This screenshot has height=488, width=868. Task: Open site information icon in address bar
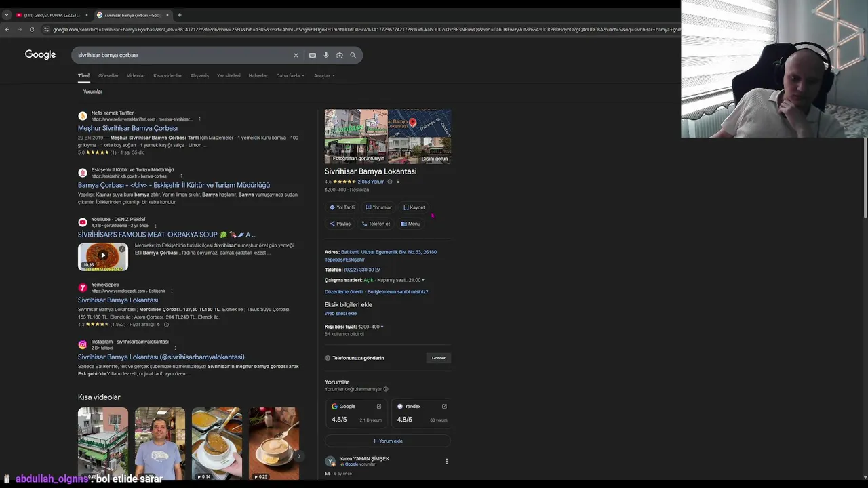(x=46, y=29)
